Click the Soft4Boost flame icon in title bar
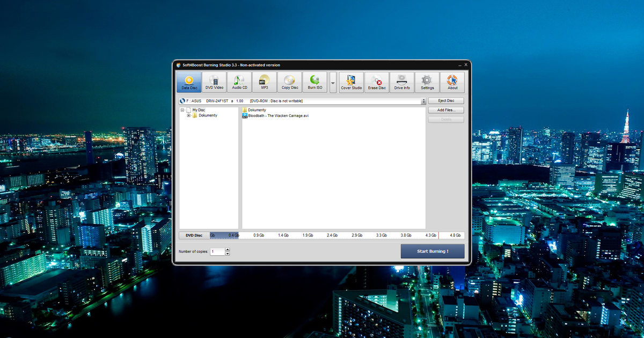Image resolution: width=644 pixels, height=338 pixels. click(179, 65)
